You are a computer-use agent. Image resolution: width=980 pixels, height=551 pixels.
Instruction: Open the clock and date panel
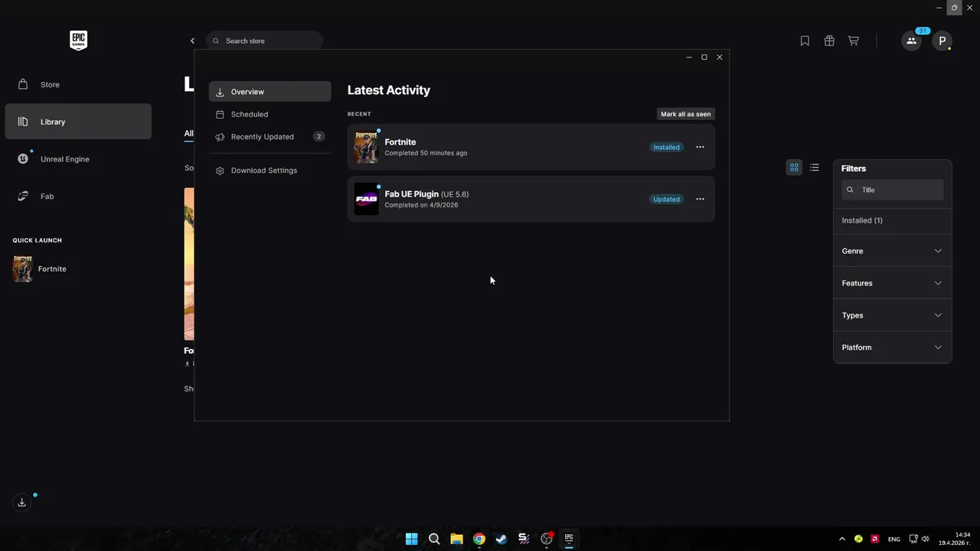tap(956, 539)
